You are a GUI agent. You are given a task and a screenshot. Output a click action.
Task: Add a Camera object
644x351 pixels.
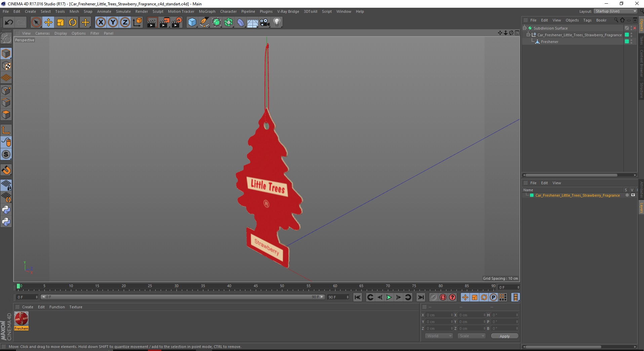pos(265,23)
